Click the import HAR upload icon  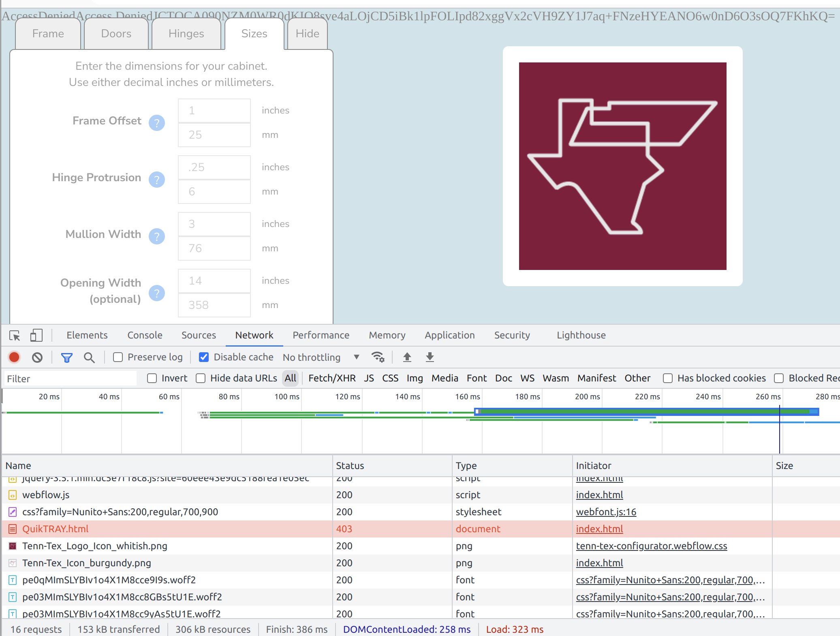tap(407, 357)
